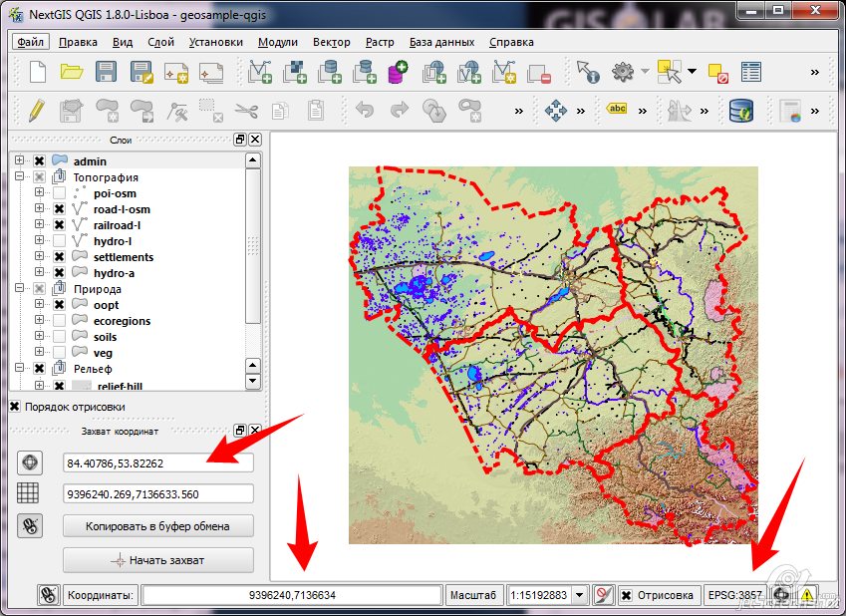Screen dimensions: 846x616
Task: Click the purple database add layer icon
Action: tap(398, 72)
